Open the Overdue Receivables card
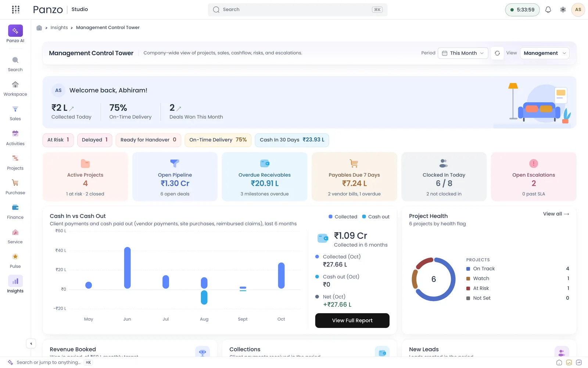Screen dimensions: 588x368 coord(265,177)
